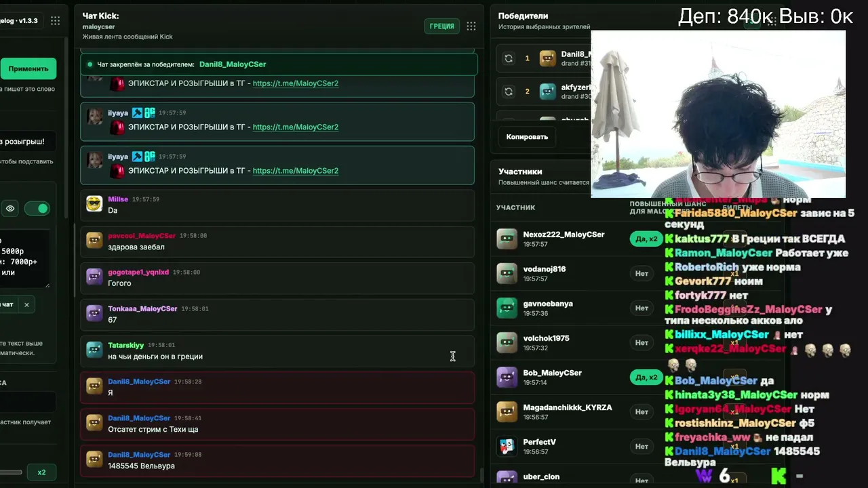Click message '1485545 Вельвура' in chat feed
The image size is (868, 488).
(x=141, y=466)
